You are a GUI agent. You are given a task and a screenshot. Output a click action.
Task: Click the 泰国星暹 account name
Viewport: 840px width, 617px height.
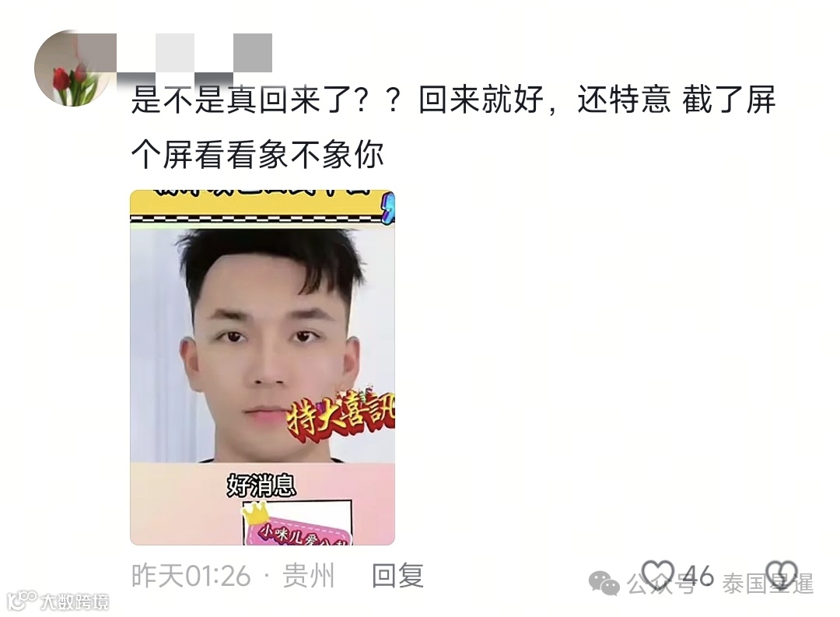pos(768,584)
